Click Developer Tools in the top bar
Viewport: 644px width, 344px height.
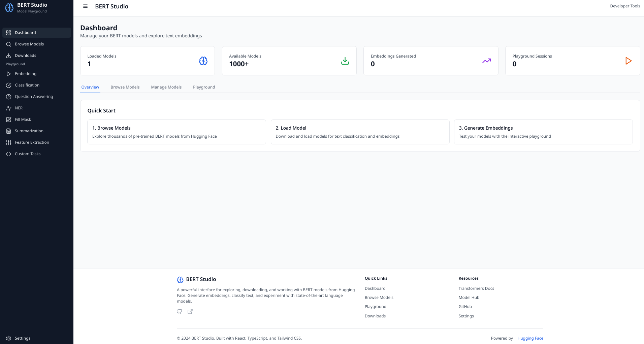point(625,6)
